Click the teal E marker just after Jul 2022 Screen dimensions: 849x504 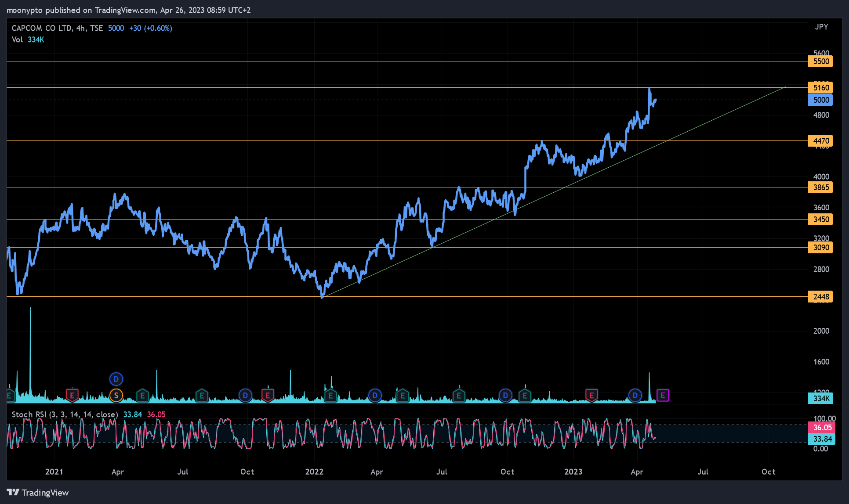point(459,396)
